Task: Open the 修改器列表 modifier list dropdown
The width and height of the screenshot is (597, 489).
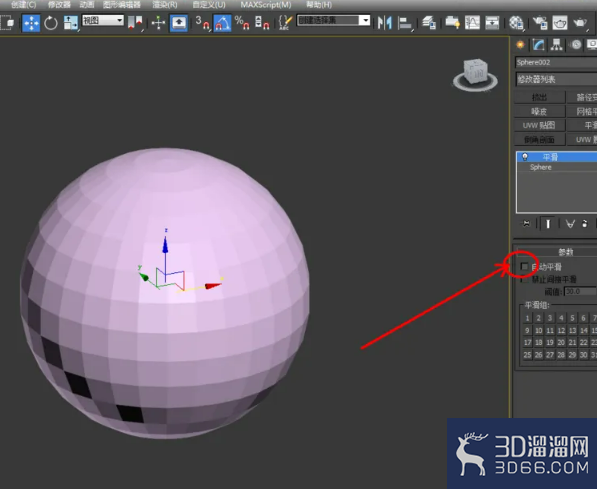Action: point(556,79)
